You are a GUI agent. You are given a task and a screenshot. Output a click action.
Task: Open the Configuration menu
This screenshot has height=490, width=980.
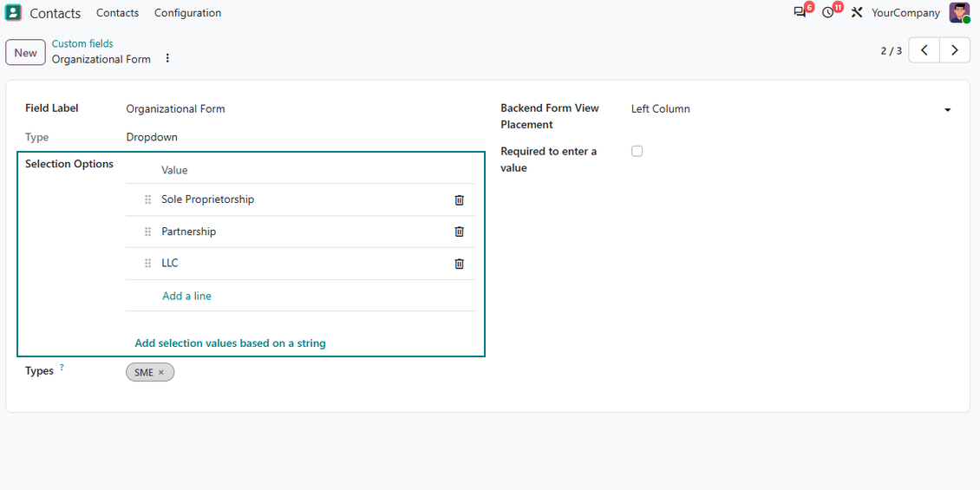click(x=187, y=12)
